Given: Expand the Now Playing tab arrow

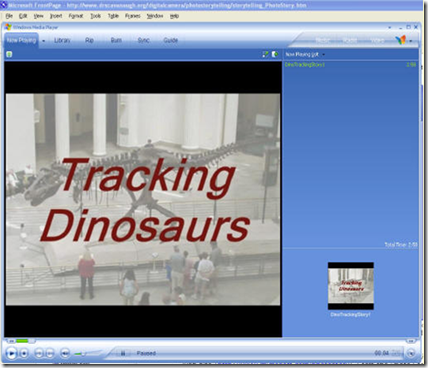Looking at the screenshot, I should point(43,41).
